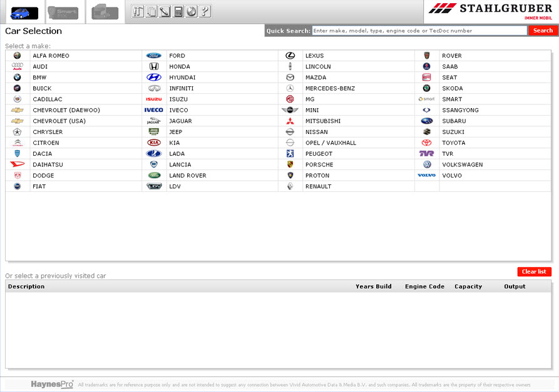Click the Lexus logo icon
The image size is (559, 392).
290,56
